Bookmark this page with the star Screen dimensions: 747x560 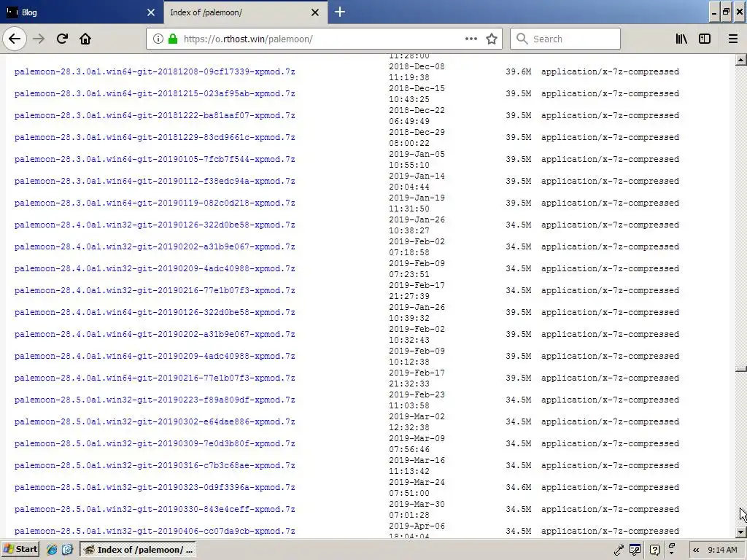point(492,39)
